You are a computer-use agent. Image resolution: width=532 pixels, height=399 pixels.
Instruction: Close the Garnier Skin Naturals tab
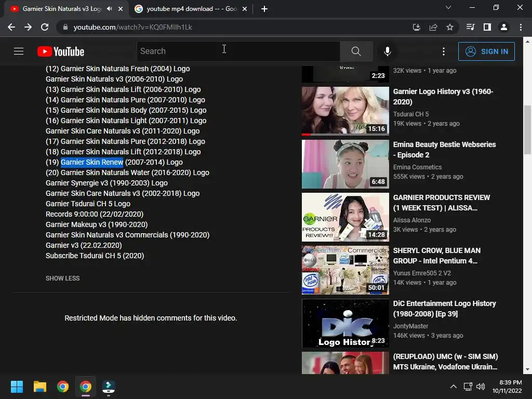(121, 9)
